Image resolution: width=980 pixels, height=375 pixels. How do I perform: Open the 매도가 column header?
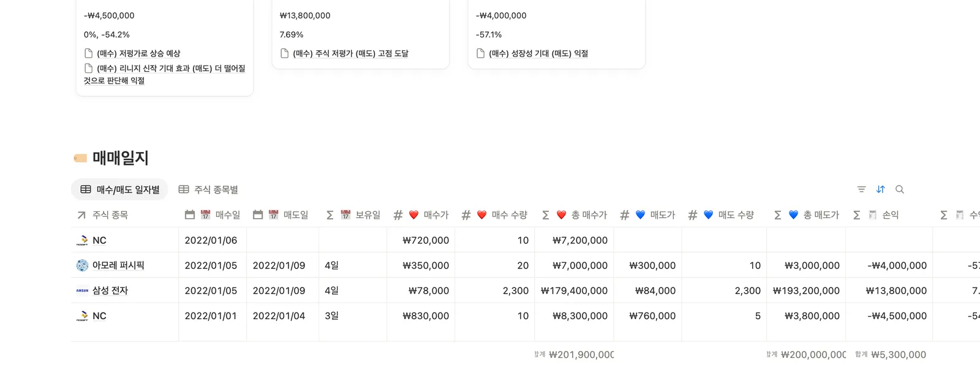coord(647,215)
